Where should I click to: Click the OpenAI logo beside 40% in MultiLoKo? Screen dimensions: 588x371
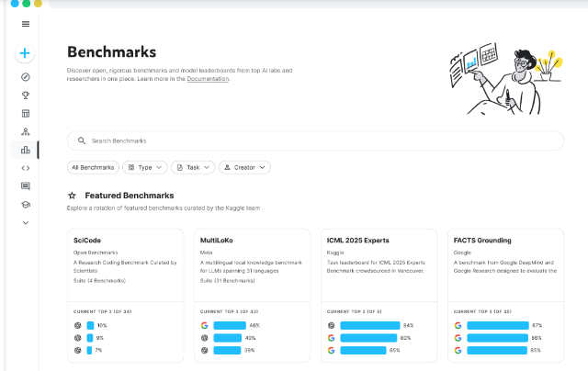point(204,338)
